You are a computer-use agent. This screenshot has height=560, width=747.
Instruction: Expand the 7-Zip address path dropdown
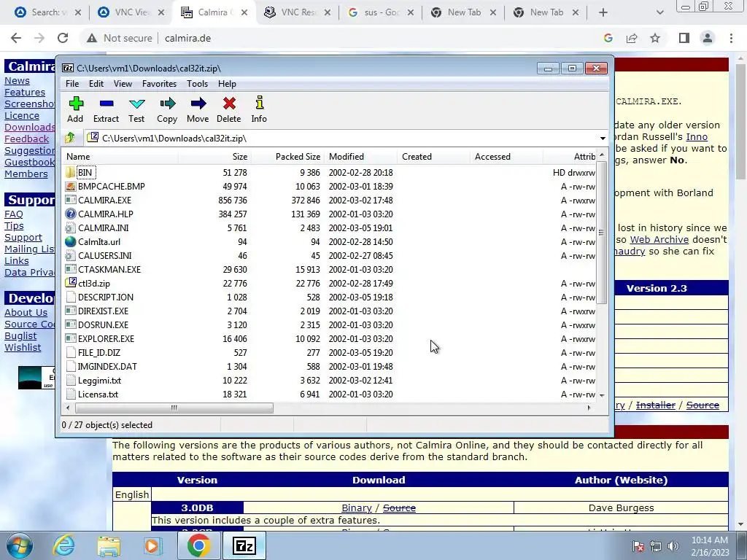(x=603, y=138)
